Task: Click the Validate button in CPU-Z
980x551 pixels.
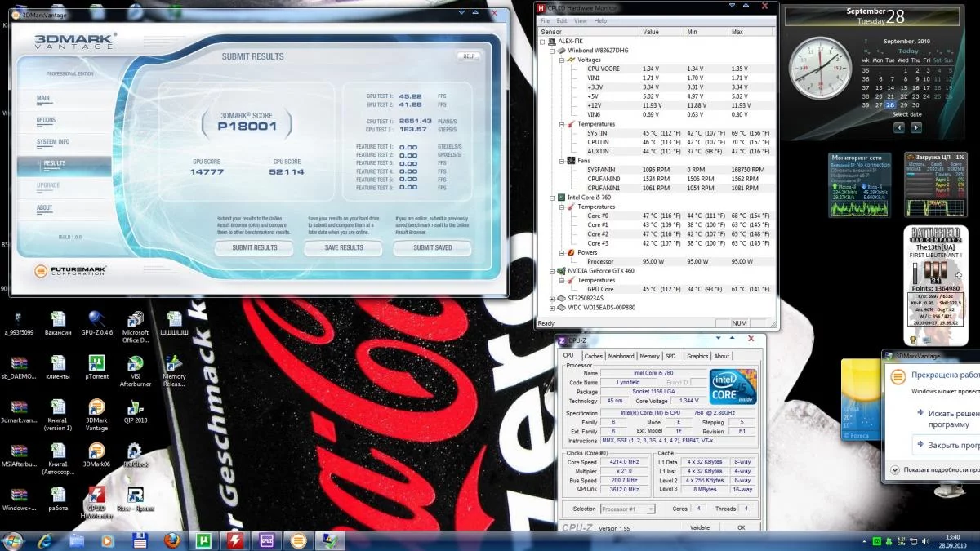Action: pos(700,527)
